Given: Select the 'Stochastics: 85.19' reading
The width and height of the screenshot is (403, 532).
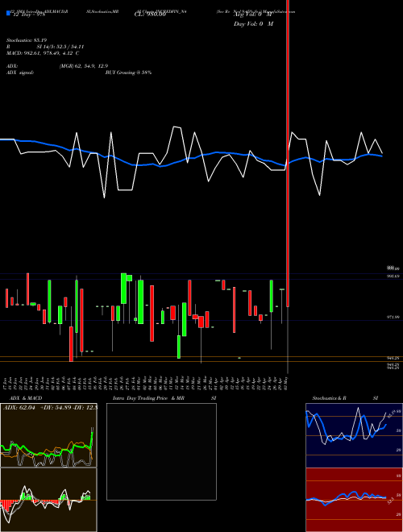Looking at the screenshot, I should [26, 40].
